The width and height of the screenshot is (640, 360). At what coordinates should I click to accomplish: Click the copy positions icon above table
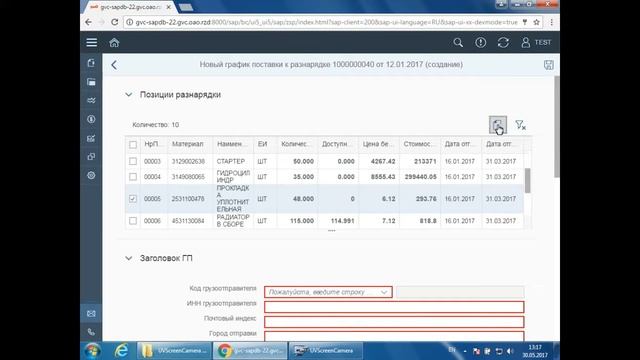(x=498, y=124)
